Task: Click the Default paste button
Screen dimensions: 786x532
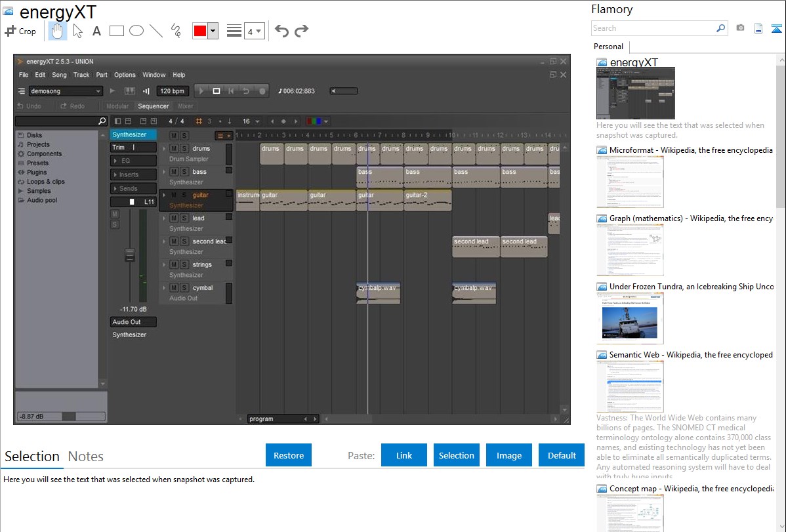Action: pyautogui.click(x=562, y=455)
